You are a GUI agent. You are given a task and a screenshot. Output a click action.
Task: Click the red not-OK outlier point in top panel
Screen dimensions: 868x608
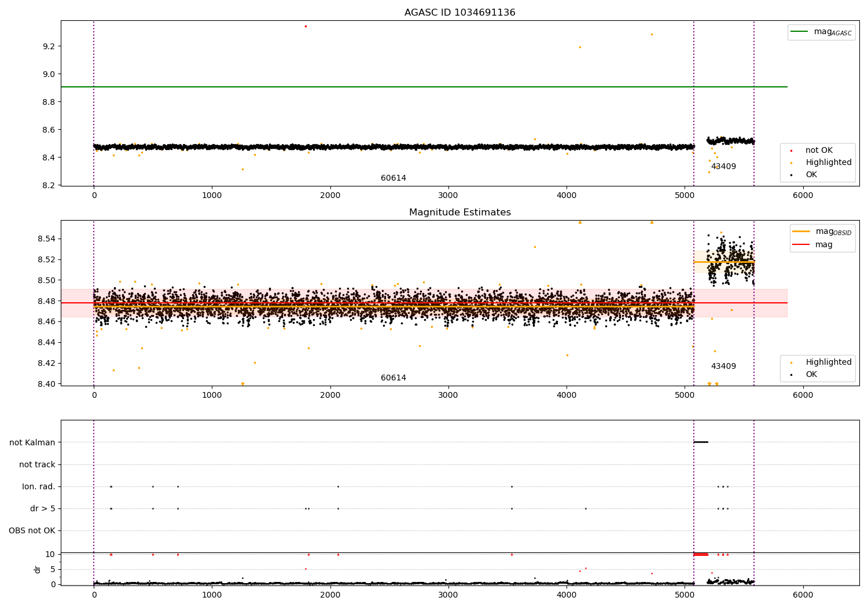pyautogui.click(x=306, y=26)
